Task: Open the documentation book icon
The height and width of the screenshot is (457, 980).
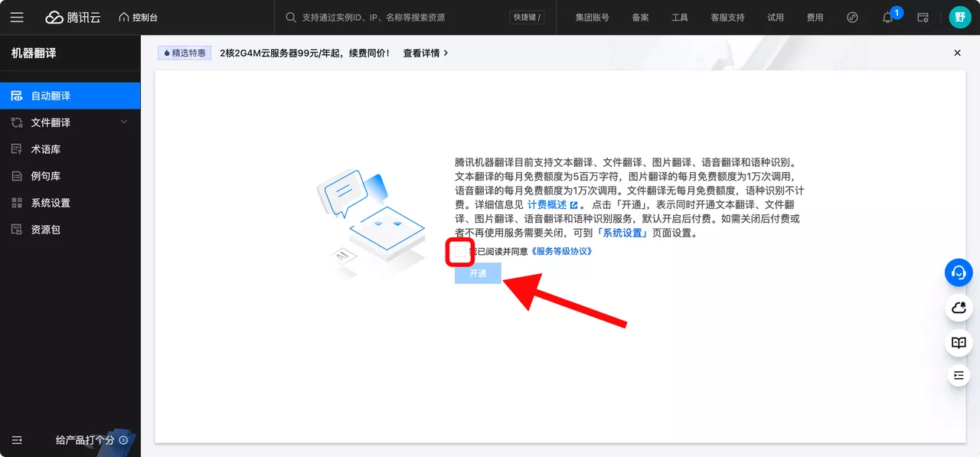Action: (x=959, y=343)
